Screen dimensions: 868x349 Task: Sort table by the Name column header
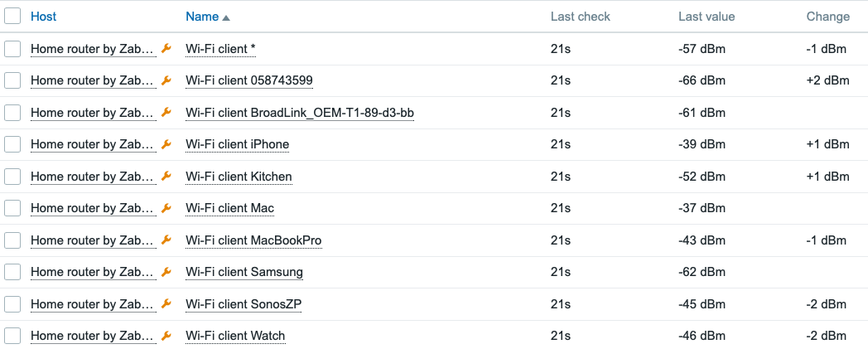coord(203,17)
